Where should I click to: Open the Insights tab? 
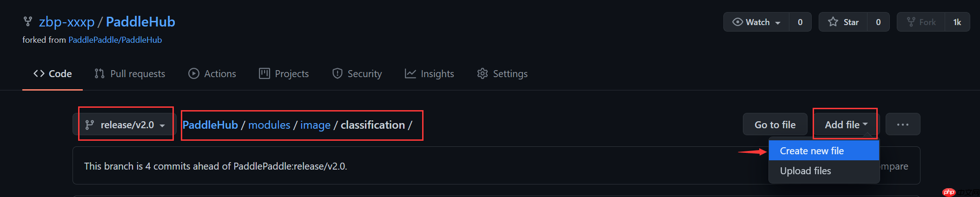429,73
